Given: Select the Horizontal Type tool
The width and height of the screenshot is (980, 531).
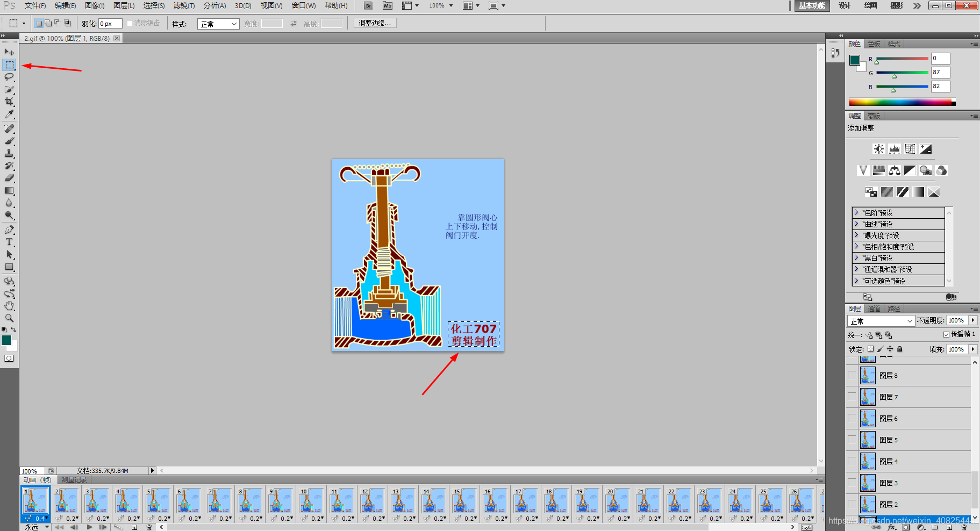Looking at the screenshot, I should click(x=9, y=242).
